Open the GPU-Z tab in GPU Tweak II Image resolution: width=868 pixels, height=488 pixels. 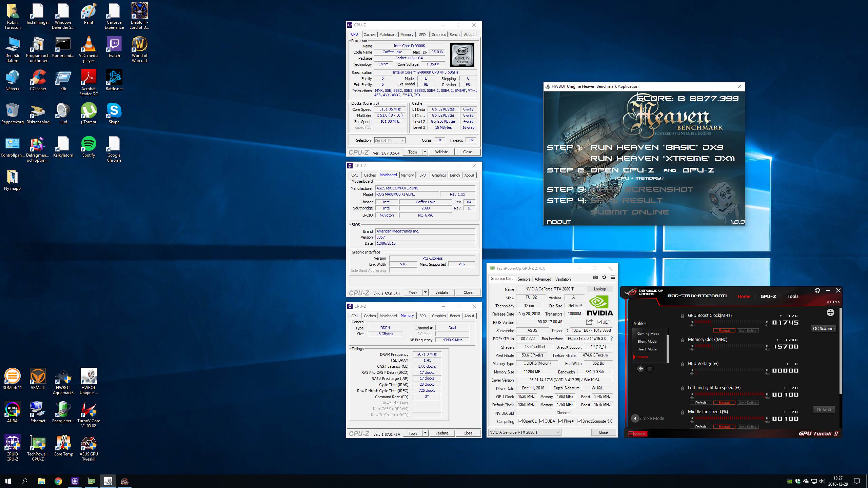click(768, 296)
